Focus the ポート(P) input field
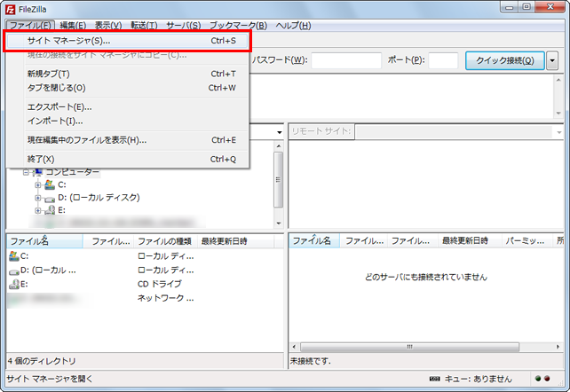 (x=443, y=60)
